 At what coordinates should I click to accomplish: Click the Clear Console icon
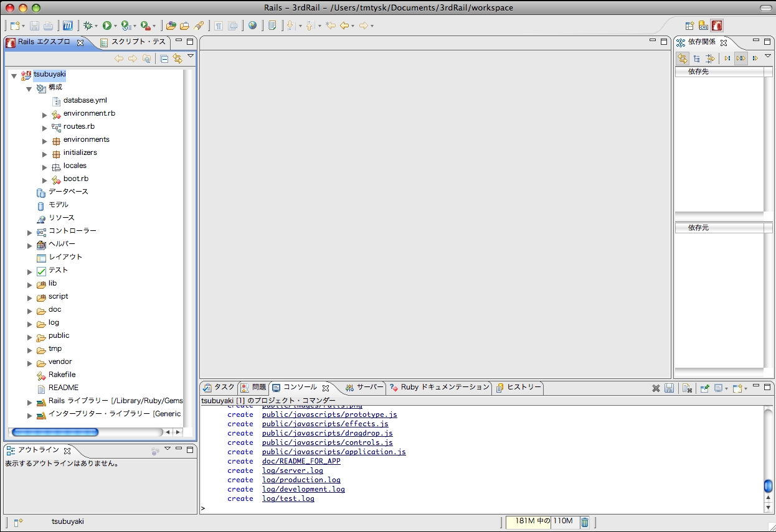pos(686,388)
